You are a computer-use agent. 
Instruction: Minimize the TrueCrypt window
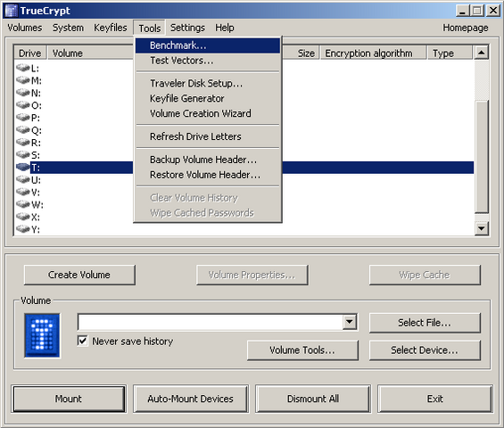click(463, 11)
